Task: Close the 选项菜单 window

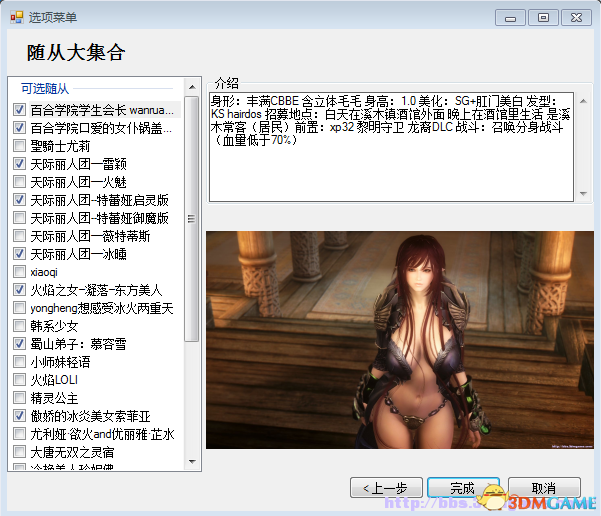Action: coord(576,18)
